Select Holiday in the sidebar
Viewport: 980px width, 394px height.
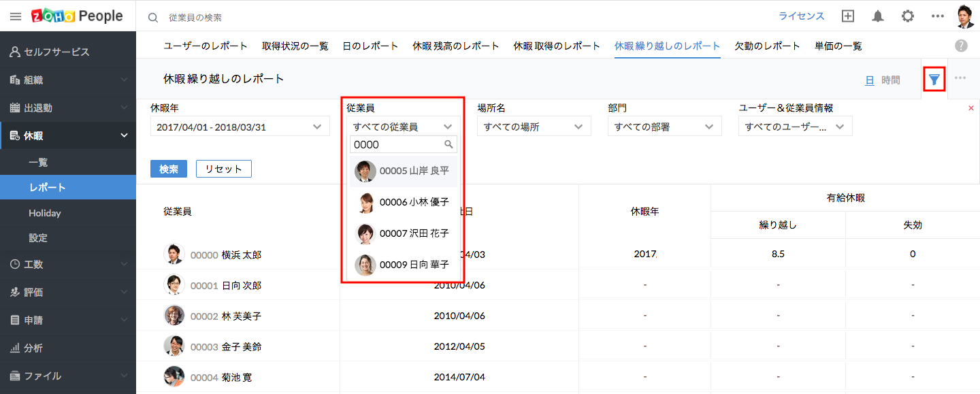(45, 213)
